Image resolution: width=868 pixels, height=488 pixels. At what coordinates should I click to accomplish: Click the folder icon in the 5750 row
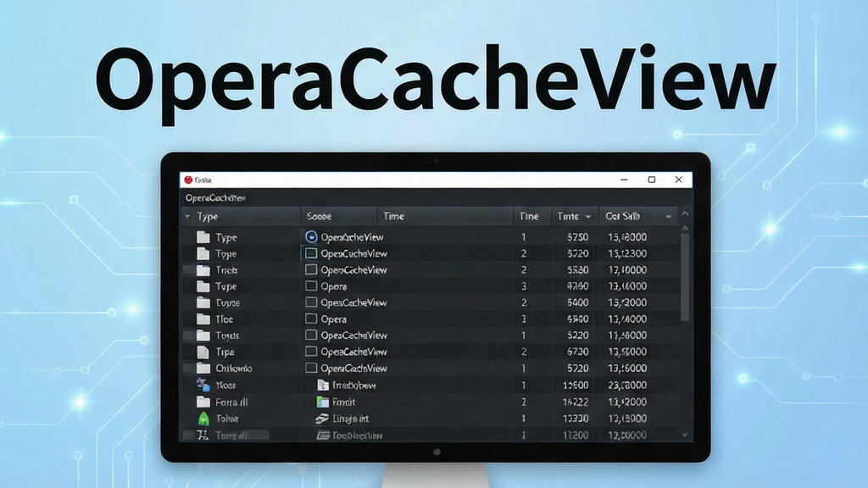click(203, 237)
